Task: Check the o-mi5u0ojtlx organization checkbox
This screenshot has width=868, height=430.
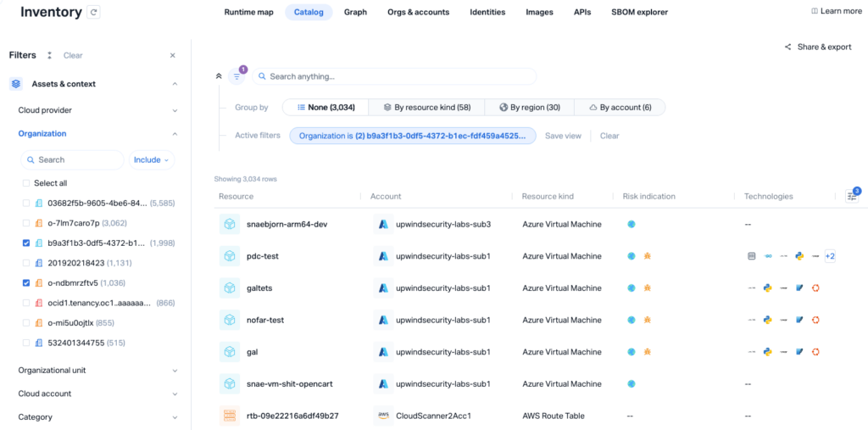Action: click(x=26, y=322)
